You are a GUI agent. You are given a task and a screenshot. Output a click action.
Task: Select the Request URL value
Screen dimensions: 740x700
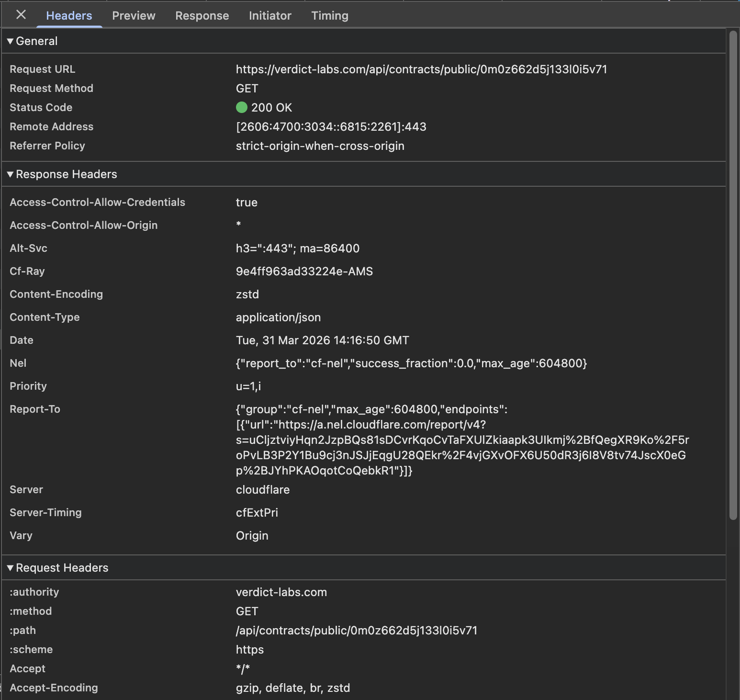(x=421, y=69)
